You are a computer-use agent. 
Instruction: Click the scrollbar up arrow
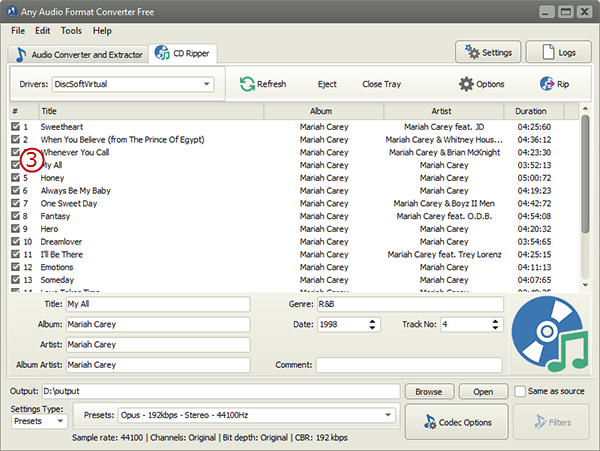[585, 109]
